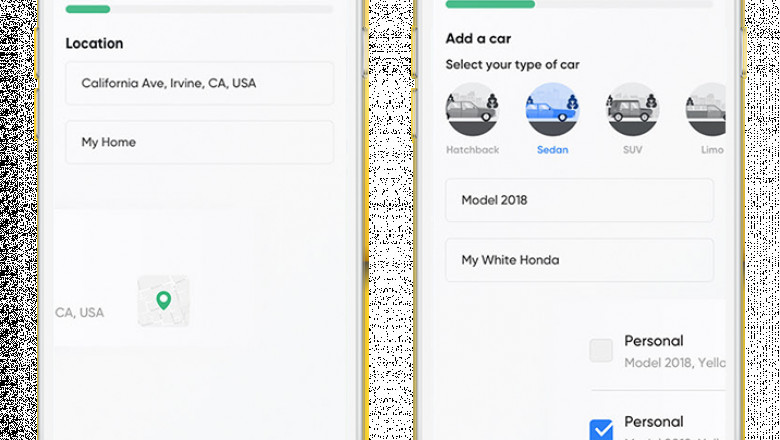
Task: Click the Sedan label text
Action: click(x=552, y=150)
